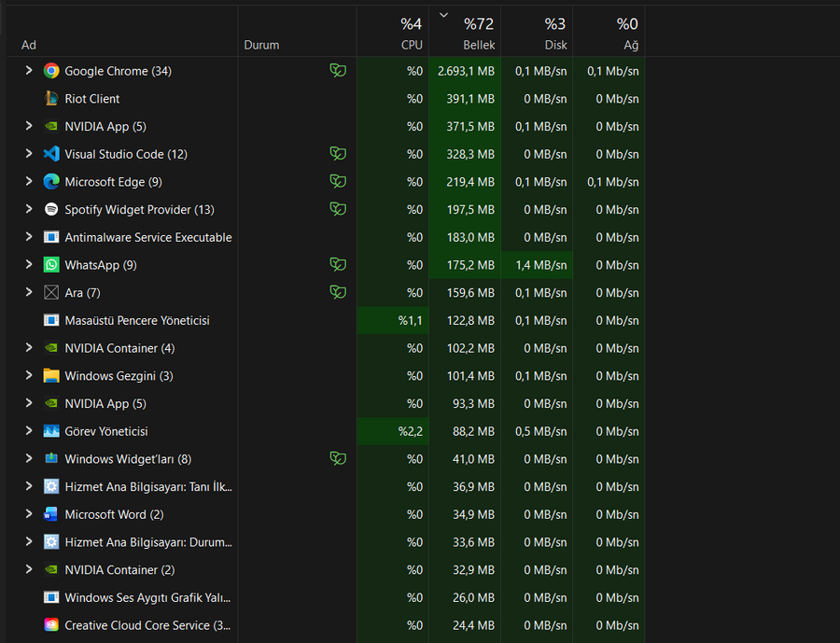Image resolution: width=840 pixels, height=643 pixels.
Task: Expand the Windows Gezgini (3) group
Action: tap(29, 375)
